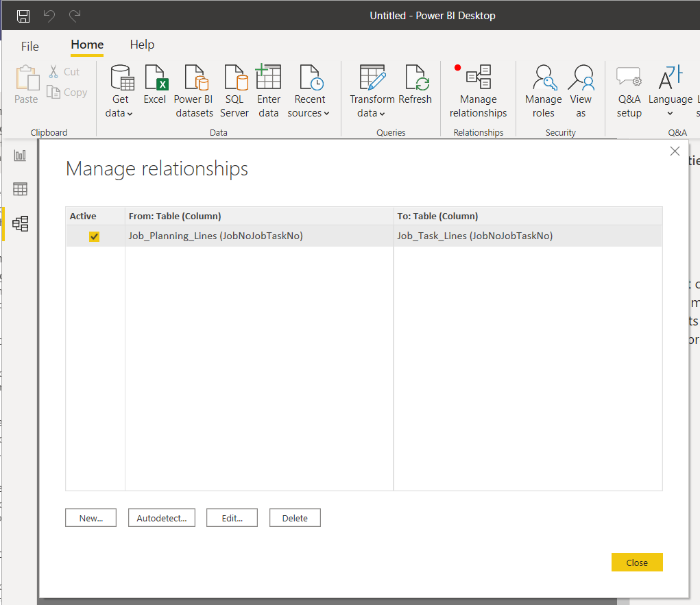Screen dimensions: 700x605
Task: Click the New... relationship button
Action: pyautogui.click(x=91, y=518)
